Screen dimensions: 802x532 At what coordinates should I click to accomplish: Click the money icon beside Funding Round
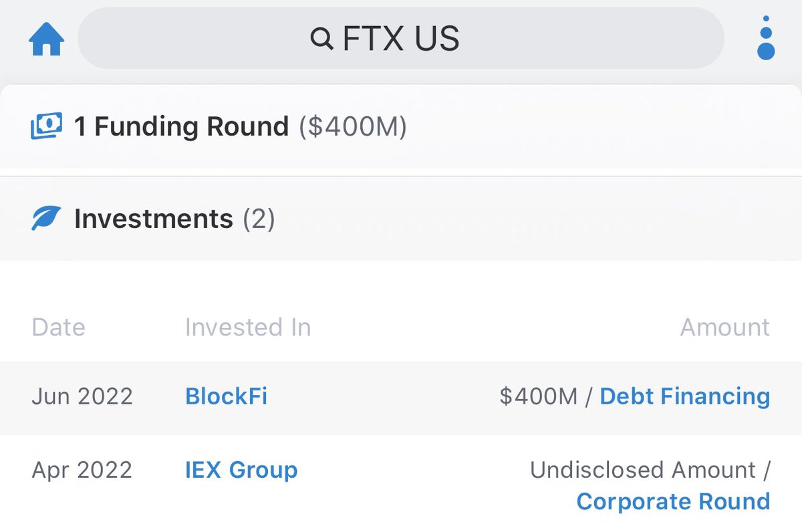coord(46,126)
